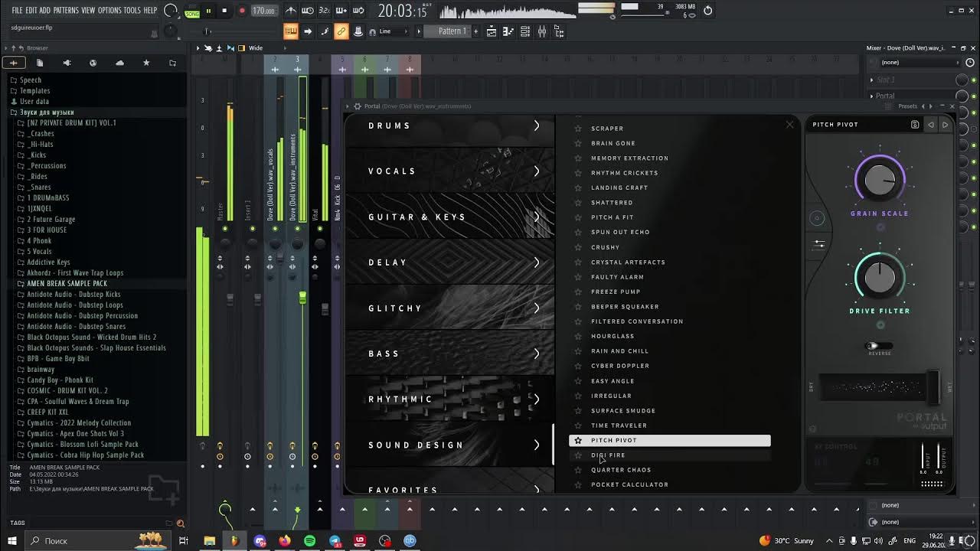This screenshot has height=551, width=980.
Task: Favorite the HOURGLASS preset star
Action: 578,336
